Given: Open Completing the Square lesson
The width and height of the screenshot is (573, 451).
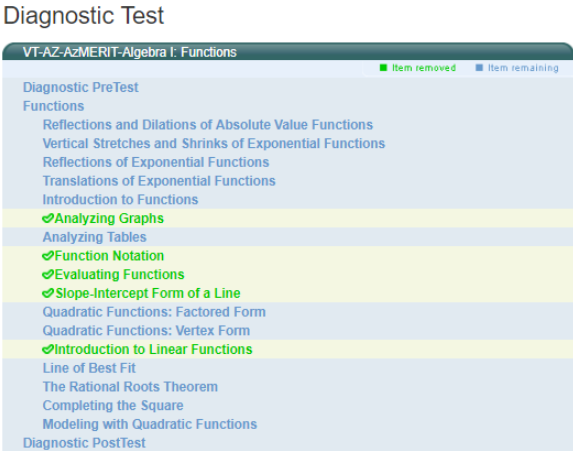Looking at the screenshot, I should click(113, 406).
